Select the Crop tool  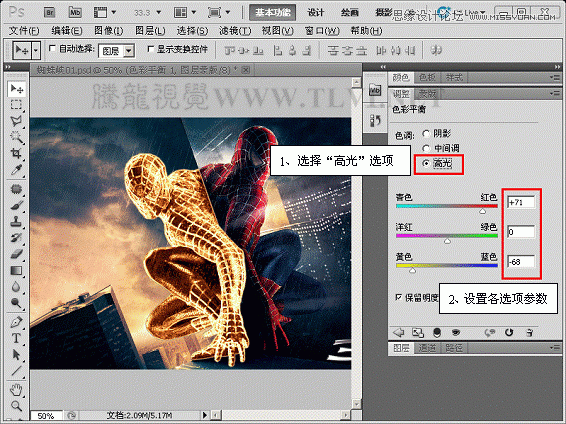coord(16,153)
